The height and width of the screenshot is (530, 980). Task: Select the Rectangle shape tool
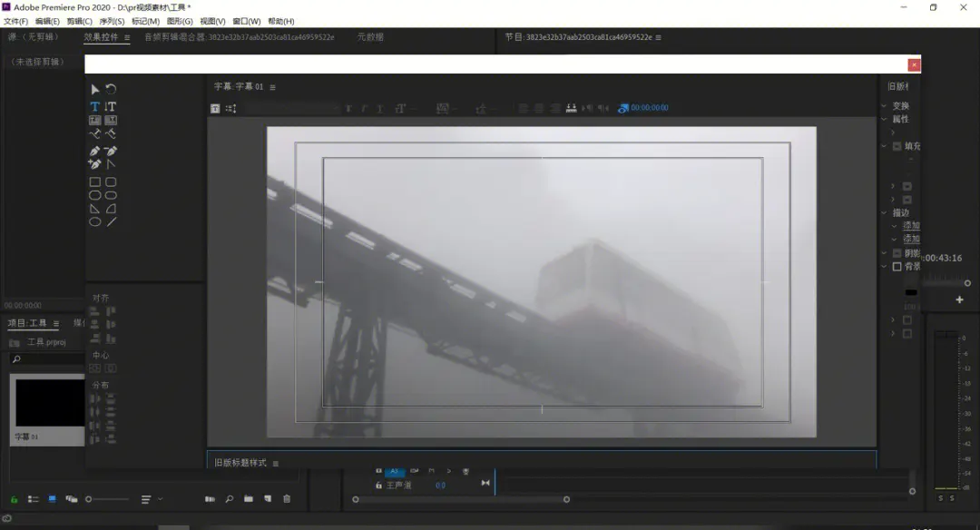[x=94, y=182]
